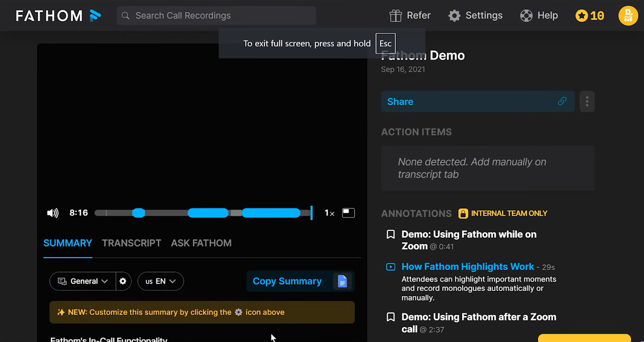Mute the video with speaker icon
This screenshot has width=644, height=342.
pos(53,213)
